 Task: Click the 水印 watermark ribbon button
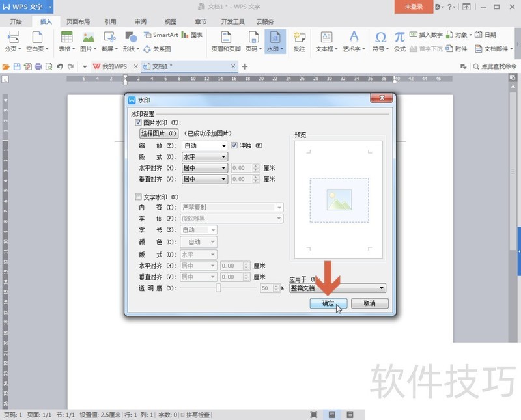(x=275, y=42)
